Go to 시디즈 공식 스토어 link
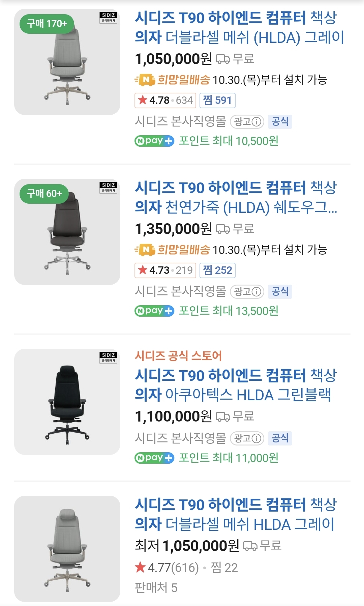 point(178,356)
